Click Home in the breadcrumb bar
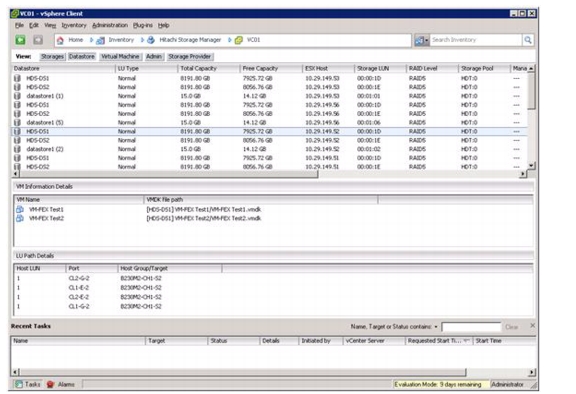576x394 pixels. 76,40
